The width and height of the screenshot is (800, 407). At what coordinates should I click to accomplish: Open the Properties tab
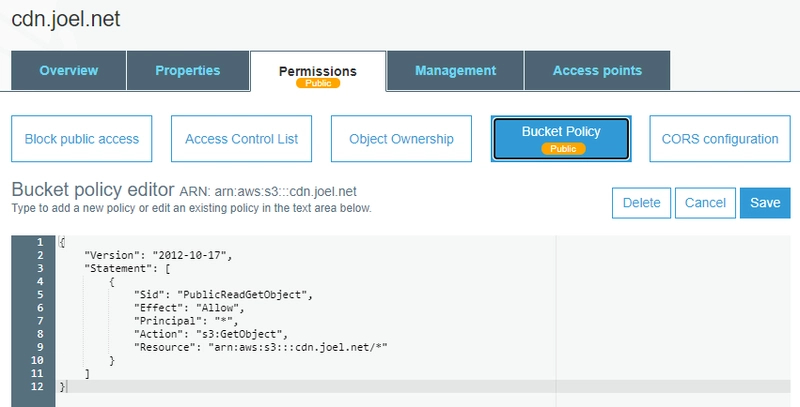[187, 71]
